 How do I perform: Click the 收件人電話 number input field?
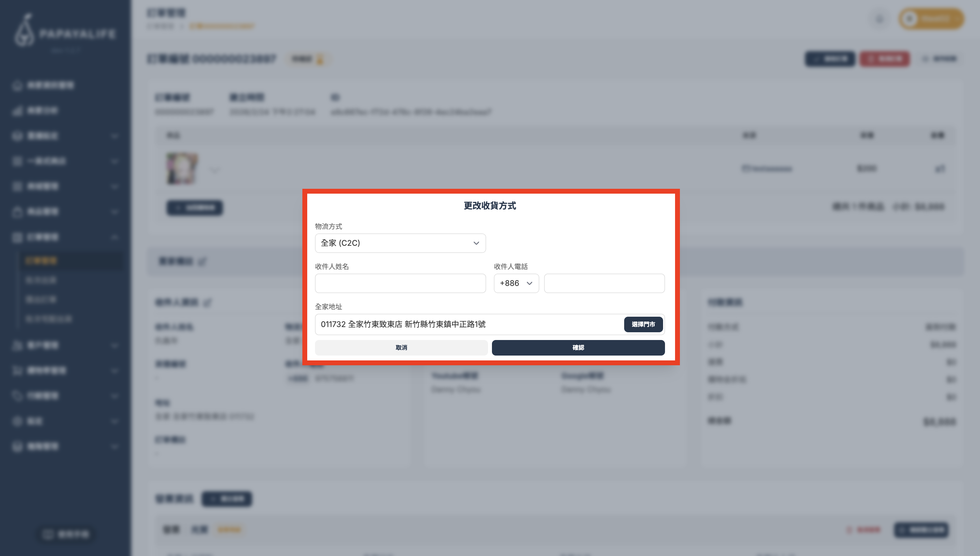pos(604,283)
